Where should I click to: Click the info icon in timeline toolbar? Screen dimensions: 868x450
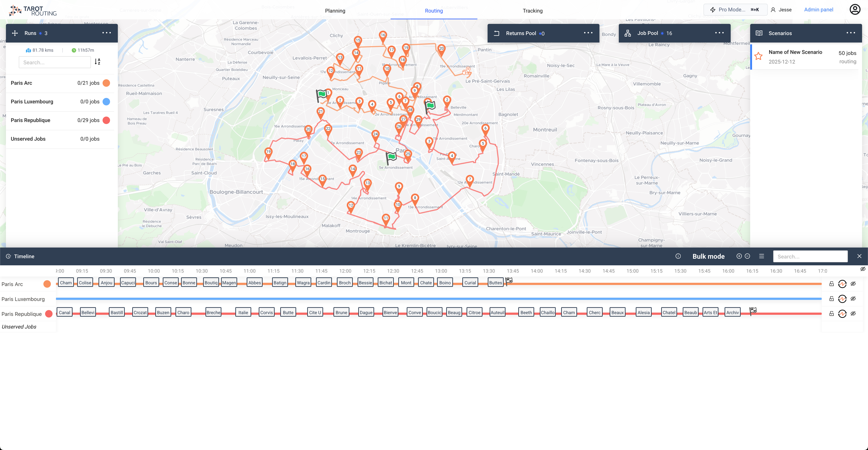coord(678,256)
